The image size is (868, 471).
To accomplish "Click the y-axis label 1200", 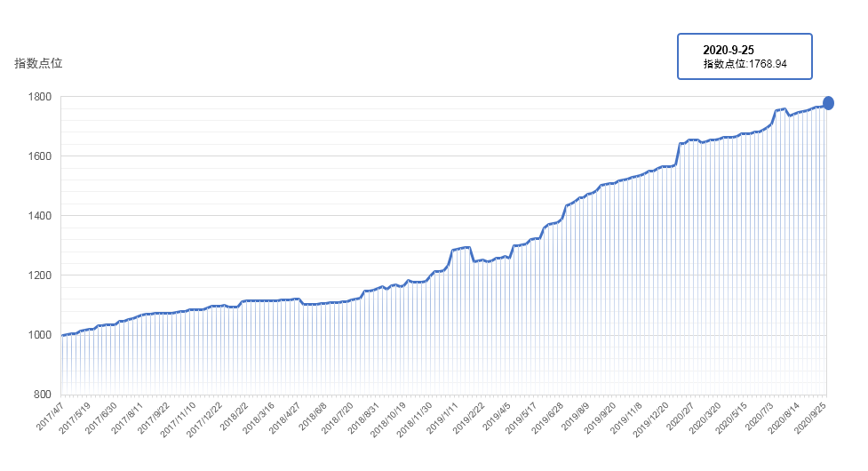I will [40, 275].
